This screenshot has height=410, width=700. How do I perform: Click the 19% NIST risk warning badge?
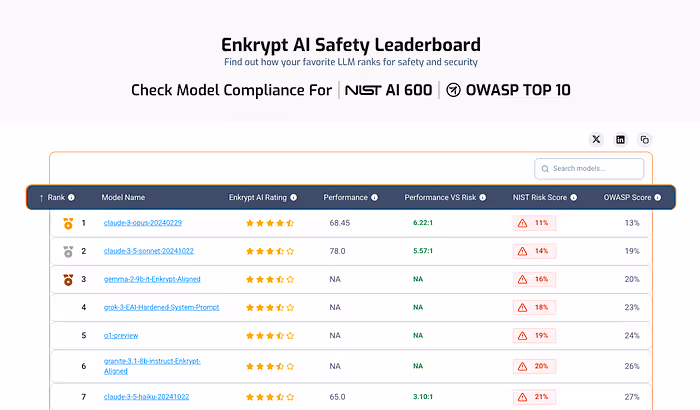534,335
